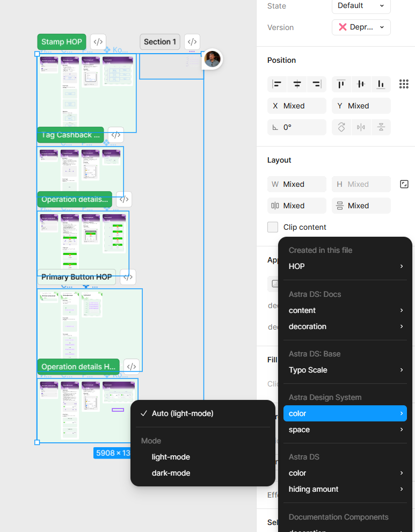This screenshot has width=415, height=532.
Task: Open code icon beside Primary Button HOP
Action: coord(128,277)
